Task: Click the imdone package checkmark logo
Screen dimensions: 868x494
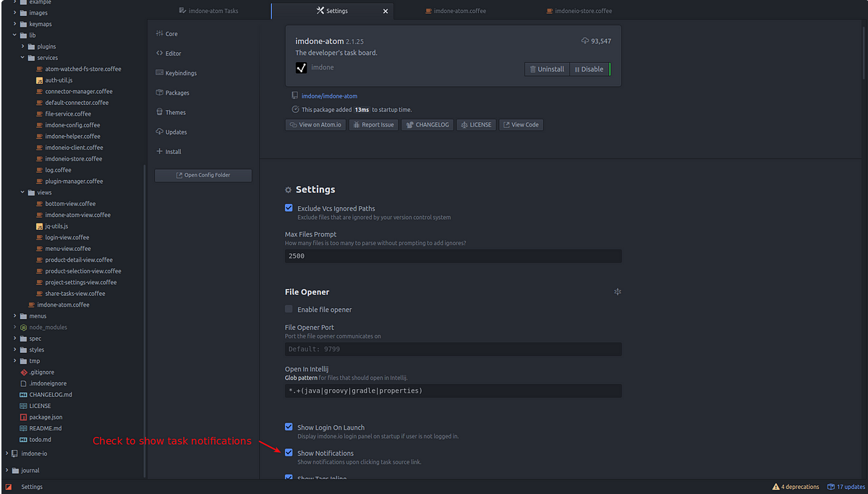Action: coord(302,68)
